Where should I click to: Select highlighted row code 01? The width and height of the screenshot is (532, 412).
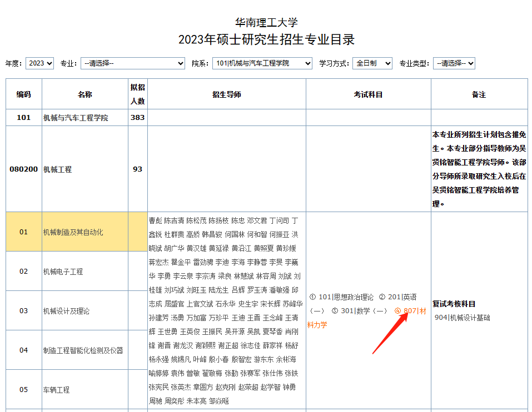point(24,232)
